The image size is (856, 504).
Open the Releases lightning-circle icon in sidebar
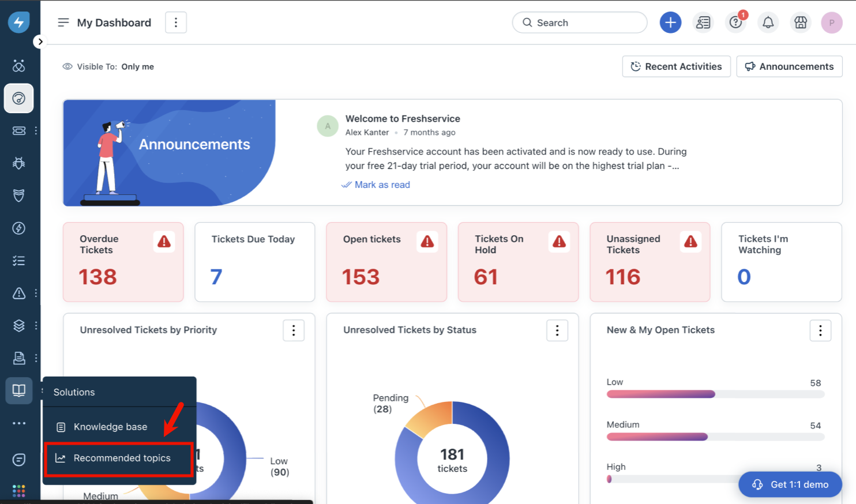coord(19,228)
